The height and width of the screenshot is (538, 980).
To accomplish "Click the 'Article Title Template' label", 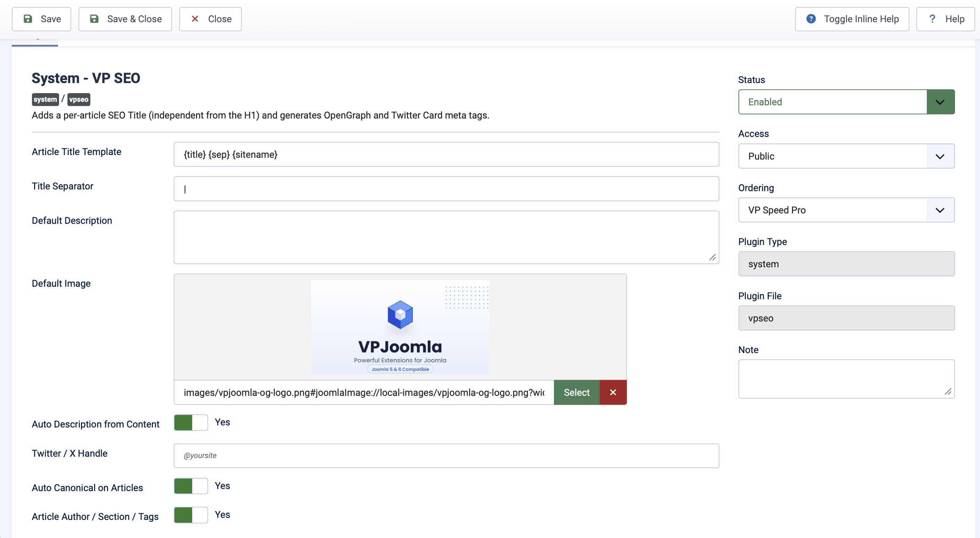I will click(76, 152).
